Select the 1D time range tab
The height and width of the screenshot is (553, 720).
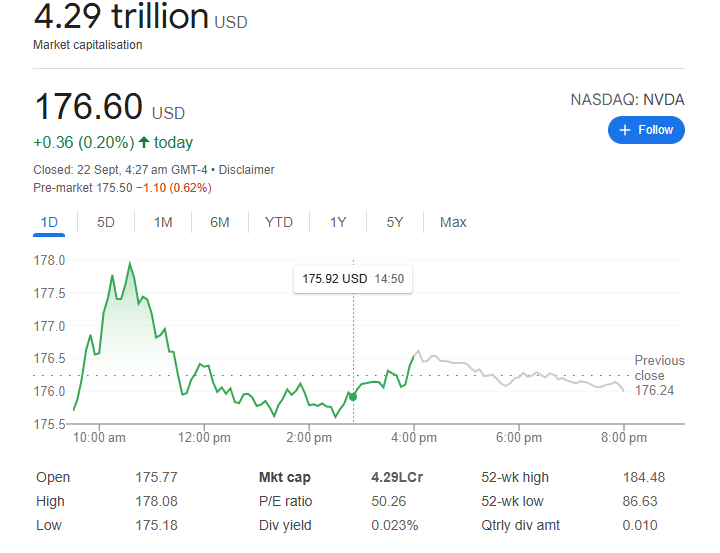tap(48, 222)
